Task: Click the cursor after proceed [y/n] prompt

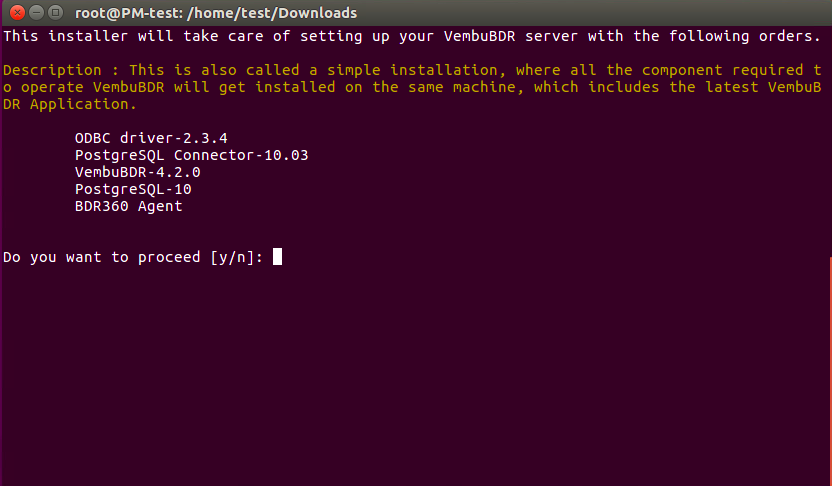Action: 278,257
